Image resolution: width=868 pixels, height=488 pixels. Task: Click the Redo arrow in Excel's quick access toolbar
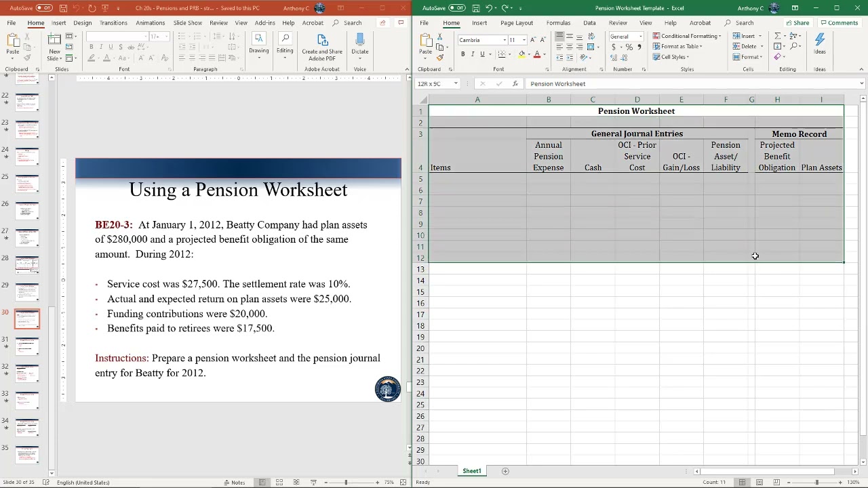(x=505, y=8)
